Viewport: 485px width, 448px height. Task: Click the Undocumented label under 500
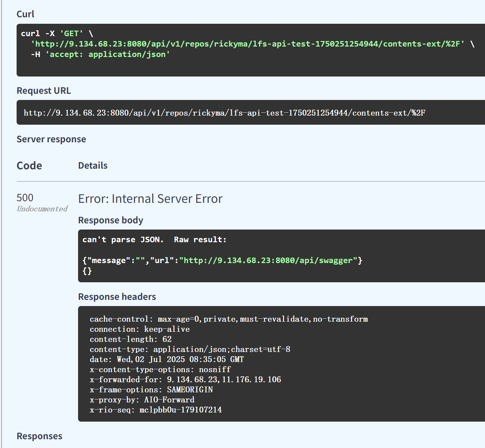[42, 209]
